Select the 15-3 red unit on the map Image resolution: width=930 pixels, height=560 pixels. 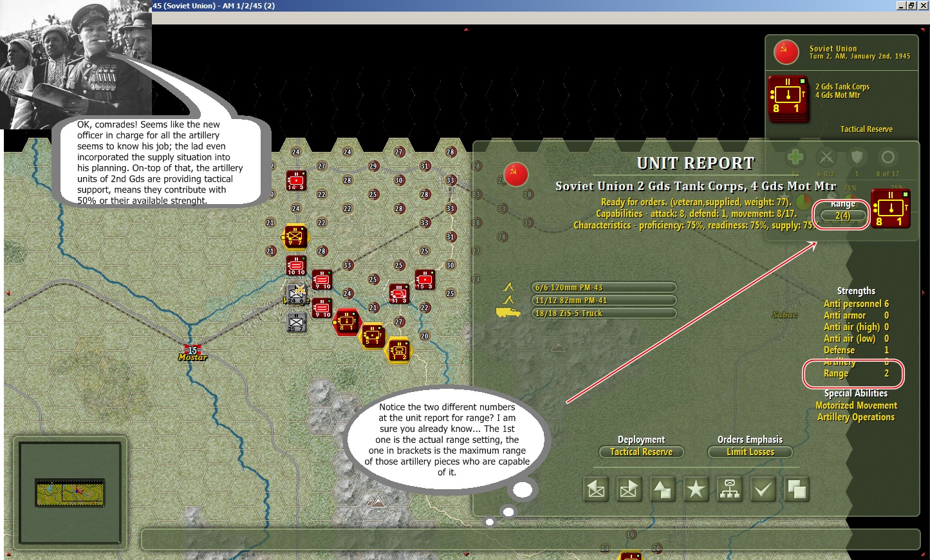pyautogui.click(x=425, y=279)
